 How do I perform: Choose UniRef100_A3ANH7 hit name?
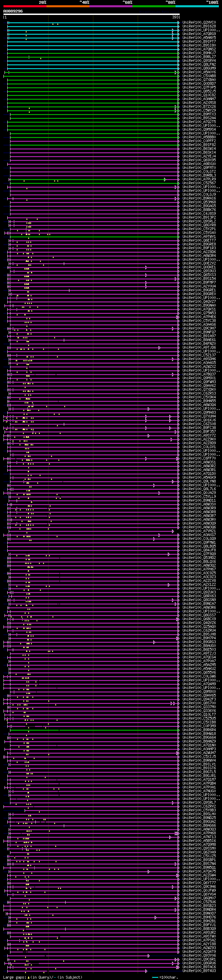coord(199,98)
